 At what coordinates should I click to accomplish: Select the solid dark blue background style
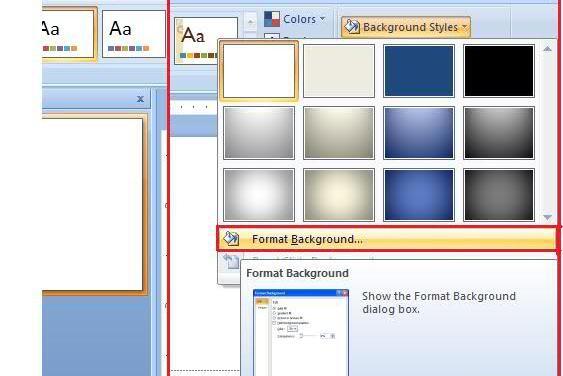(419, 71)
